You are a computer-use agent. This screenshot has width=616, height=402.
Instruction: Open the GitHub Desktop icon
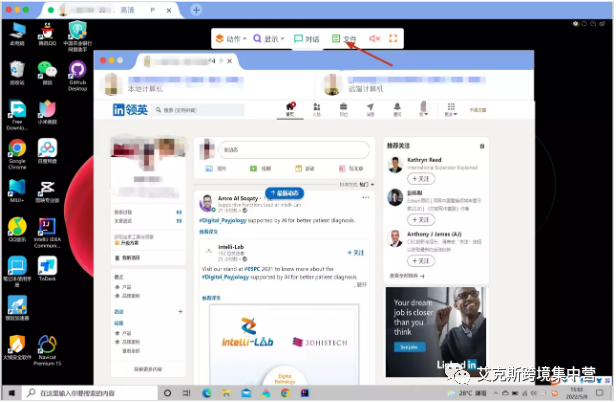pyautogui.click(x=77, y=76)
